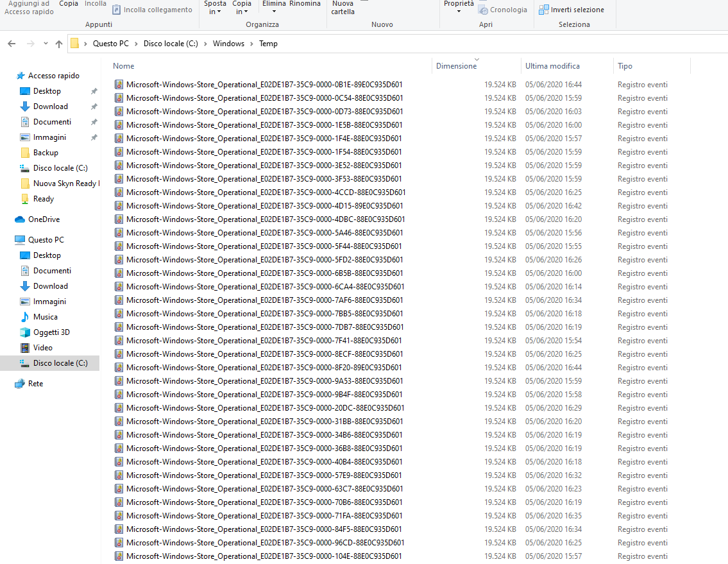Sort by Dimensione column header
The image size is (728, 564).
pos(457,66)
